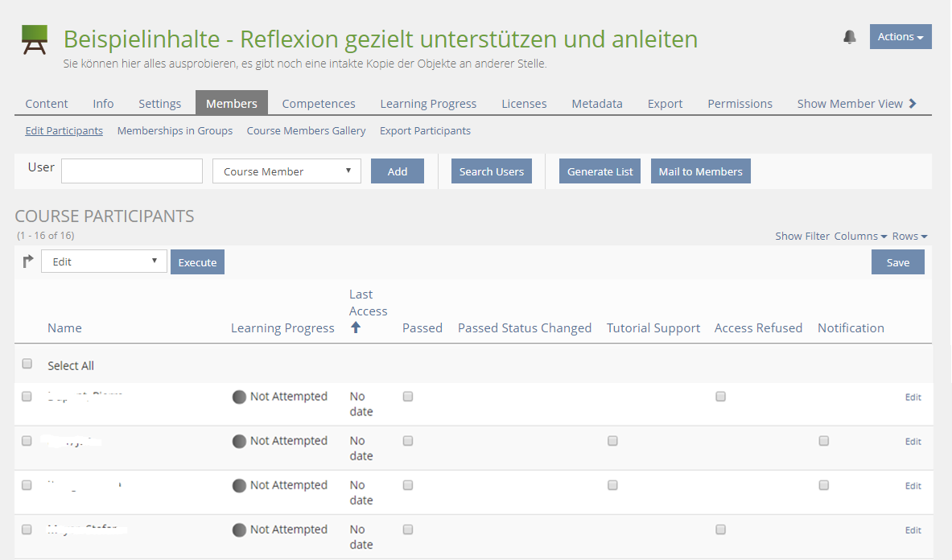Click the notification bell icon

[x=850, y=37]
